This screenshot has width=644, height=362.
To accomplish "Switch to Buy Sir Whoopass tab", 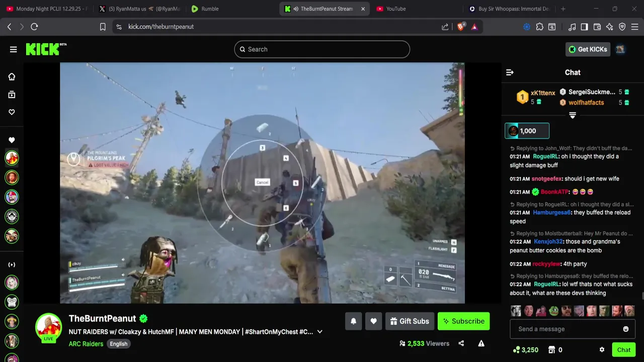I will (509, 9).
